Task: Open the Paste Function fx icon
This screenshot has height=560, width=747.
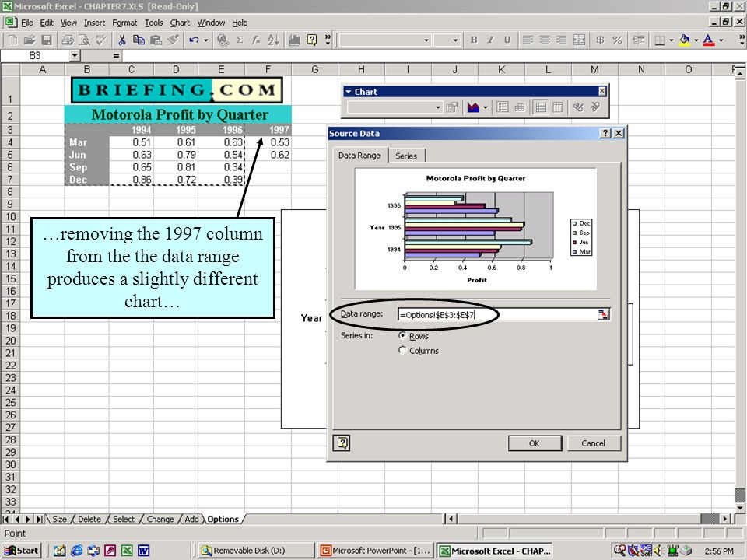Action: [256, 40]
